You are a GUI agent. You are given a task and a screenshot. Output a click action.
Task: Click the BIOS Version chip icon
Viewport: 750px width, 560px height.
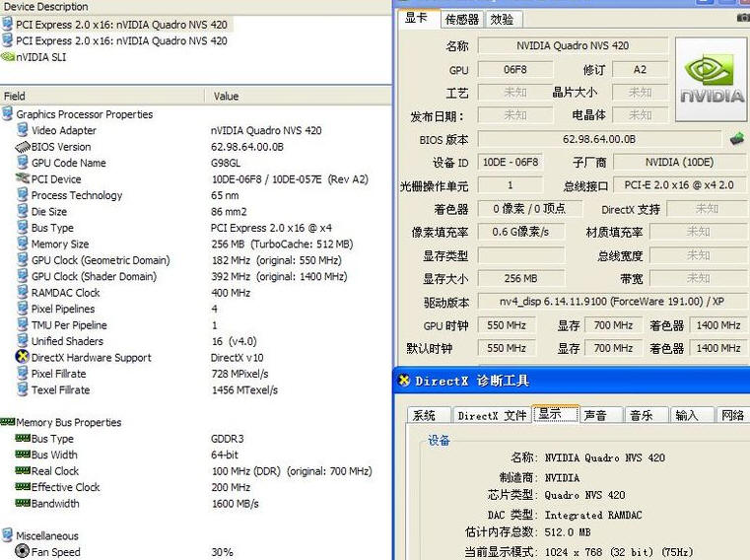coord(23,147)
